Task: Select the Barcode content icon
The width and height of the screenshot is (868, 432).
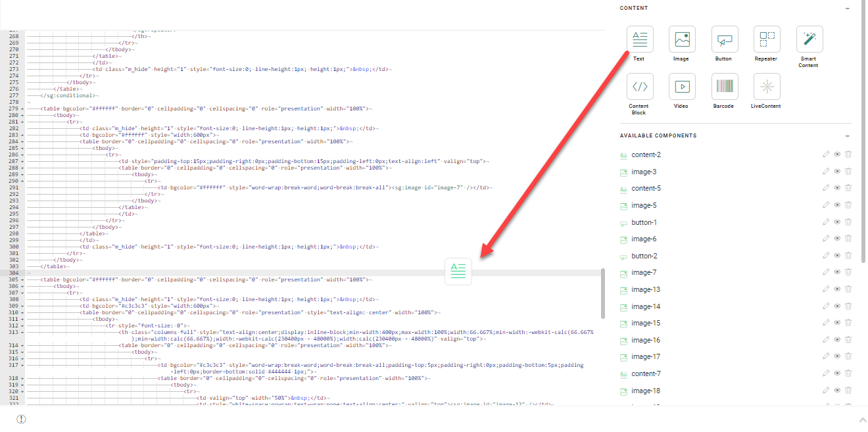Action: click(724, 87)
